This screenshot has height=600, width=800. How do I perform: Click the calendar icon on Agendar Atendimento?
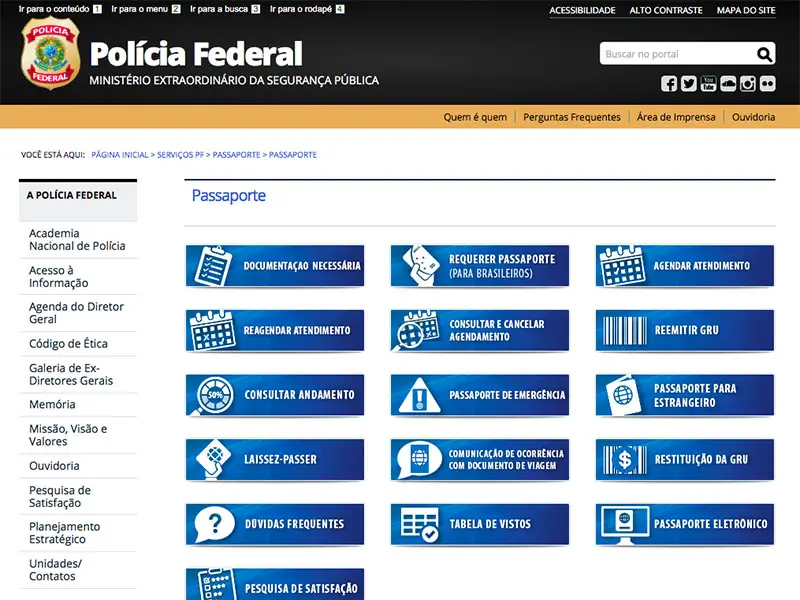pyautogui.click(x=622, y=266)
